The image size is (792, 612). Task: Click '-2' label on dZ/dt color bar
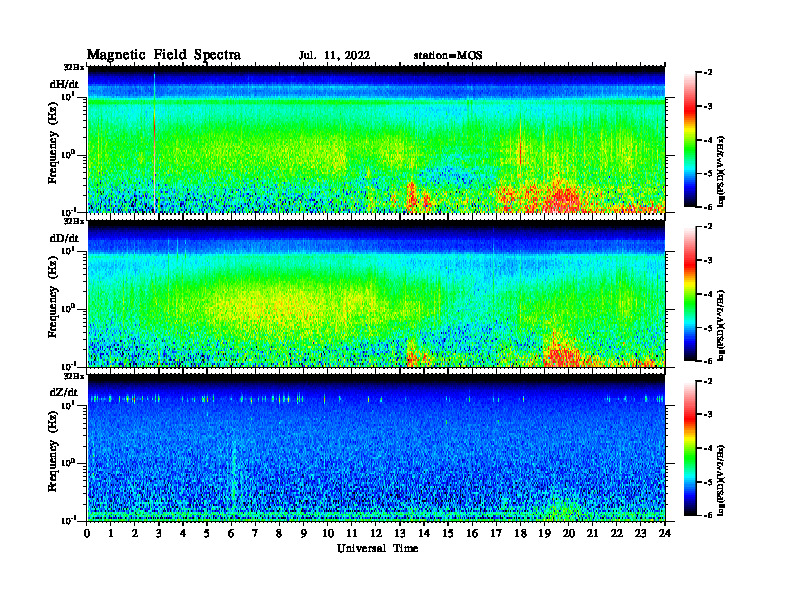[x=708, y=381]
